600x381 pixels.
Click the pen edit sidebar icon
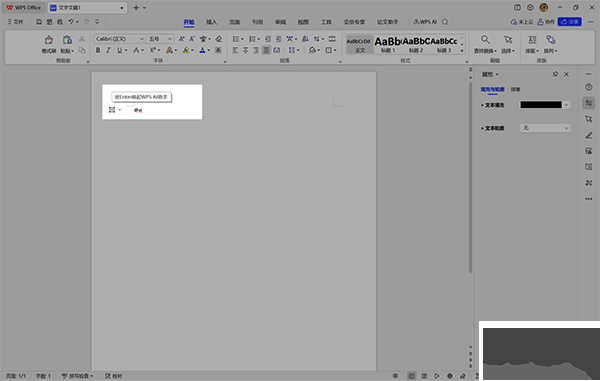(589, 135)
